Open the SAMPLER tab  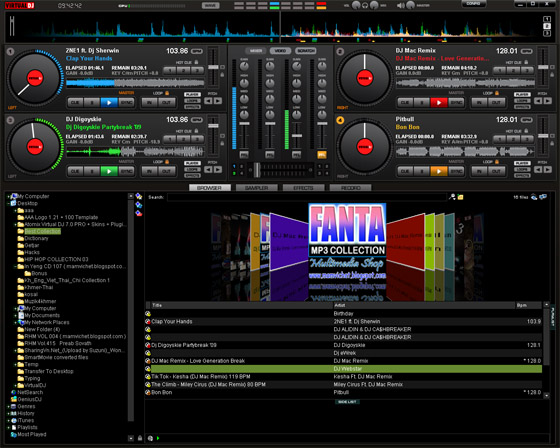(x=256, y=188)
